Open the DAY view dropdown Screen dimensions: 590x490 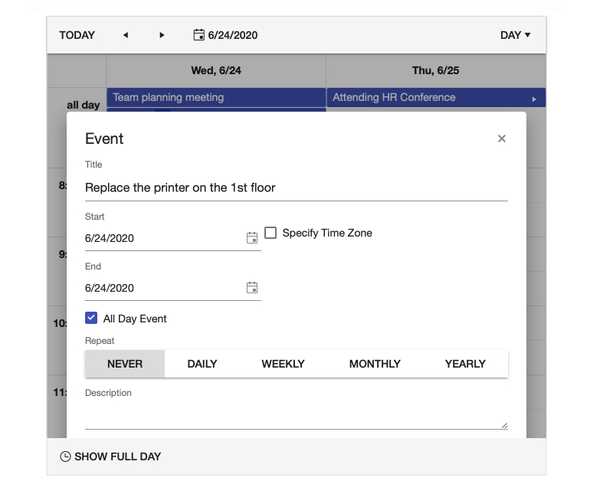pos(515,35)
